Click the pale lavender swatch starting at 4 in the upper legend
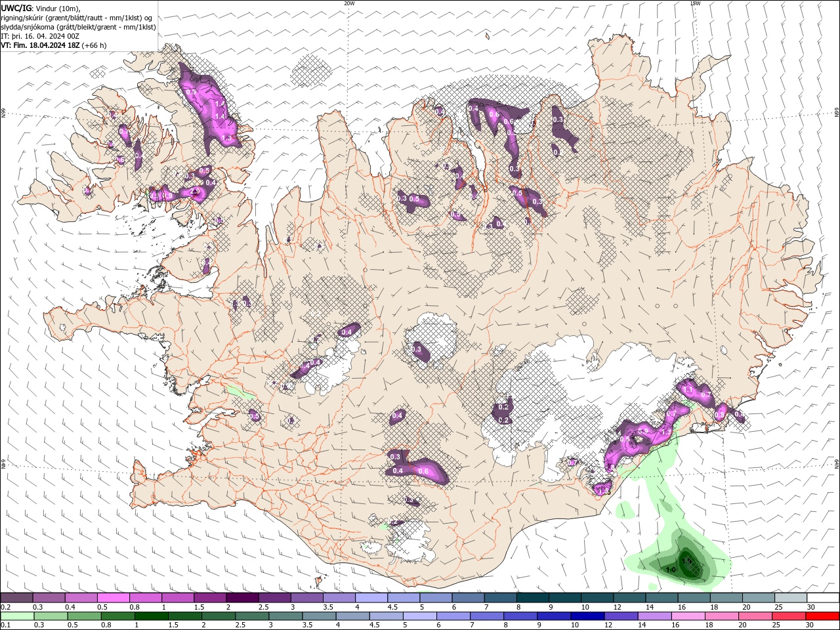This screenshot has width=840, height=630. [x=371, y=598]
